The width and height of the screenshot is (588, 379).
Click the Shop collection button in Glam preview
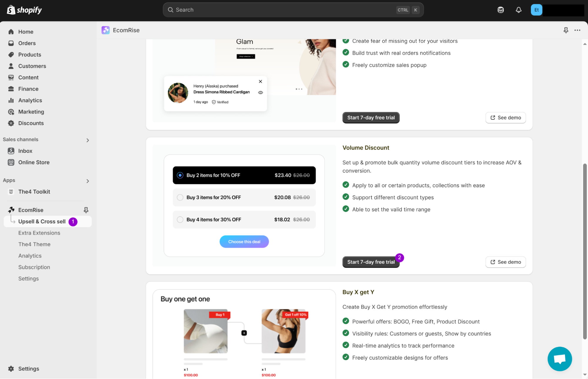(246, 56)
